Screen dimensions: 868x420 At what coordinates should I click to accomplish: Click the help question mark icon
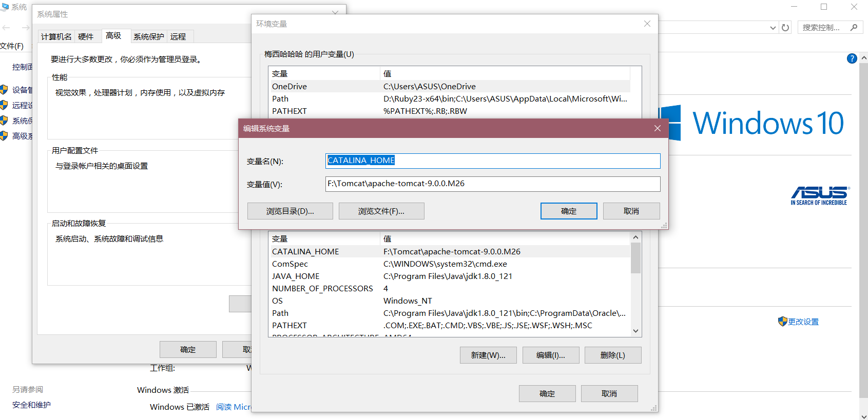(852, 58)
